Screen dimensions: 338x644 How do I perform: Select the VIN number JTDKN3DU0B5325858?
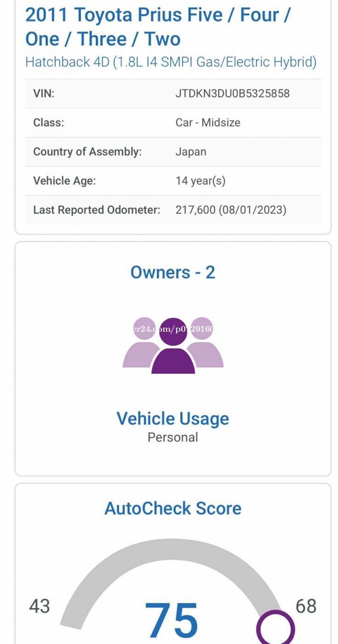click(x=232, y=93)
